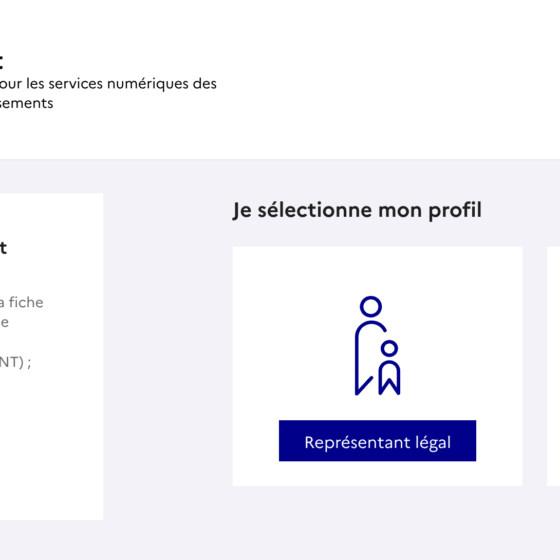This screenshot has width=560, height=560.
Task: Click the small child figure icon
Action: (389, 368)
